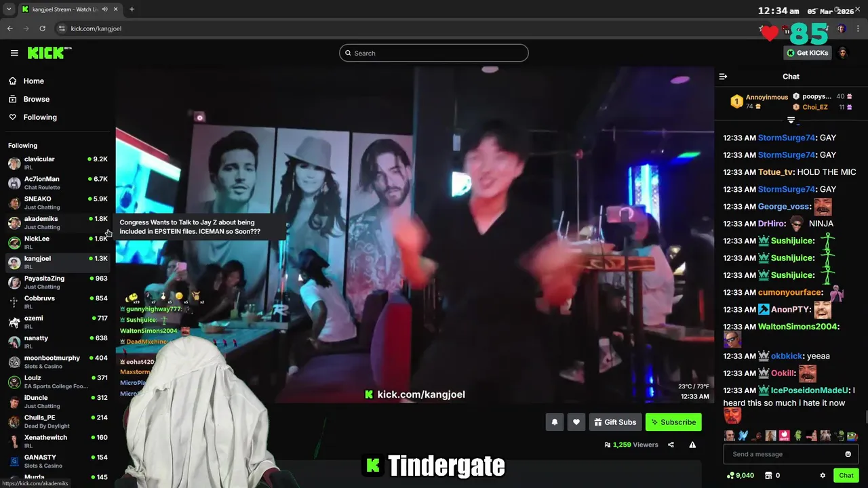Screen dimensions: 868x488
Task: Click username DrHiro in chat
Action: (772, 224)
